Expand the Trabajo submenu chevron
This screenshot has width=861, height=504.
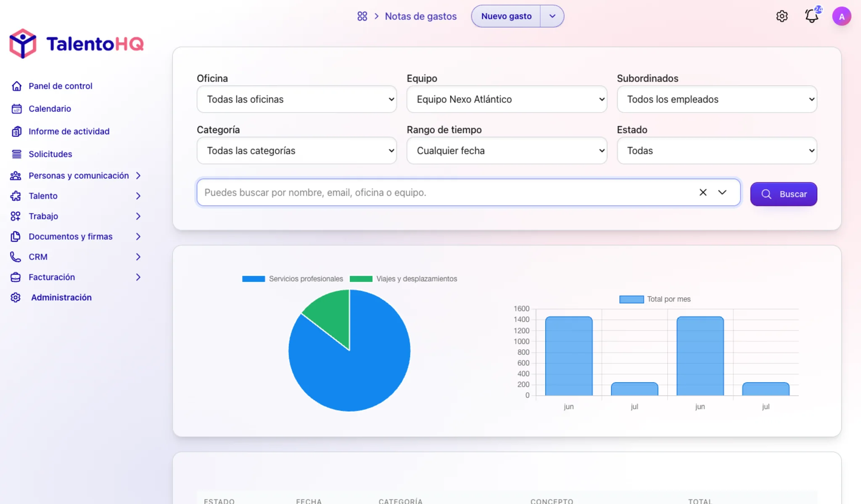(138, 216)
